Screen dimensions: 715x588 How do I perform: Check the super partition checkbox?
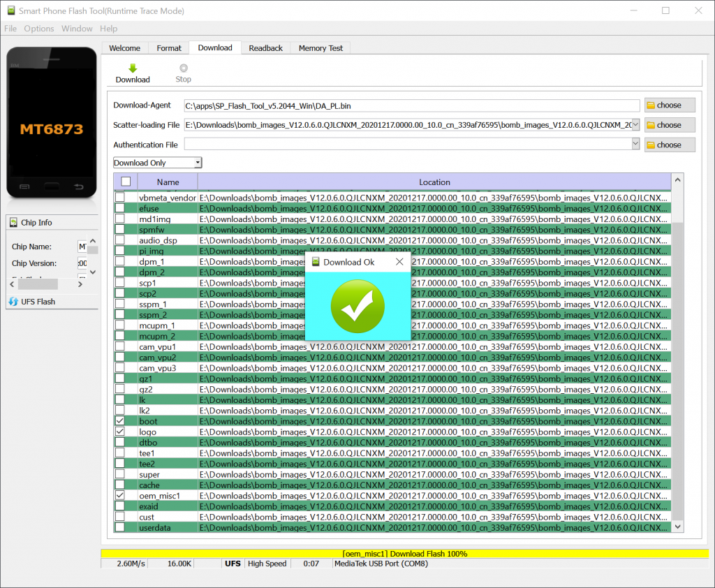[120, 474]
